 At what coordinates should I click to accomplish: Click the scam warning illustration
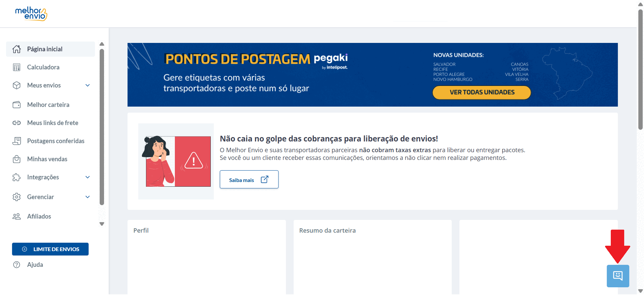pos(176,161)
